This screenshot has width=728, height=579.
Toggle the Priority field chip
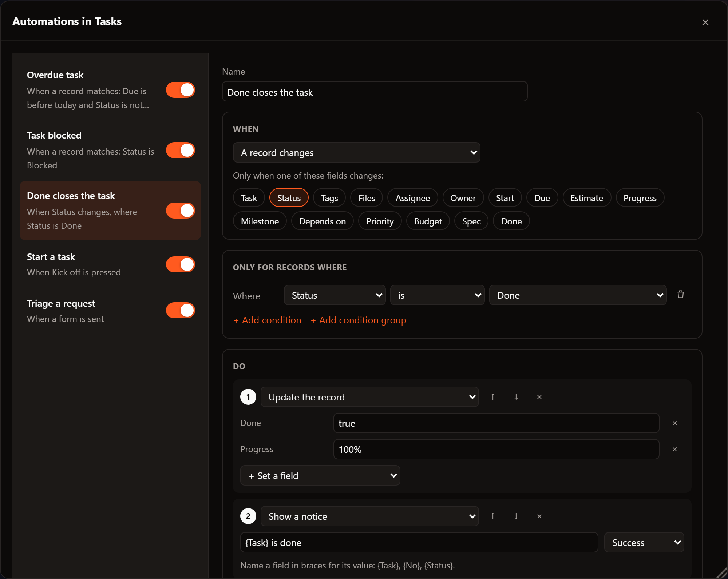point(380,221)
